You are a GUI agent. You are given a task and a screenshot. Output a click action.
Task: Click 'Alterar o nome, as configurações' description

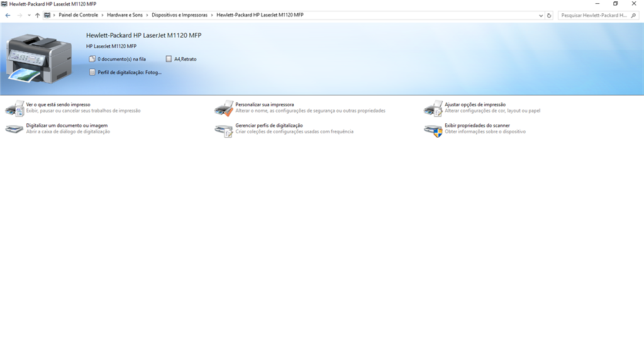click(310, 111)
